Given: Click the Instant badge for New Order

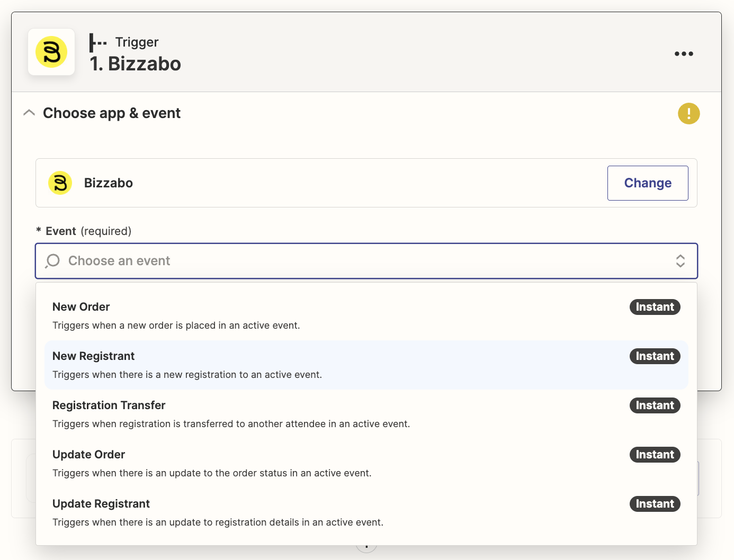Looking at the screenshot, I should tap(655, 307).
